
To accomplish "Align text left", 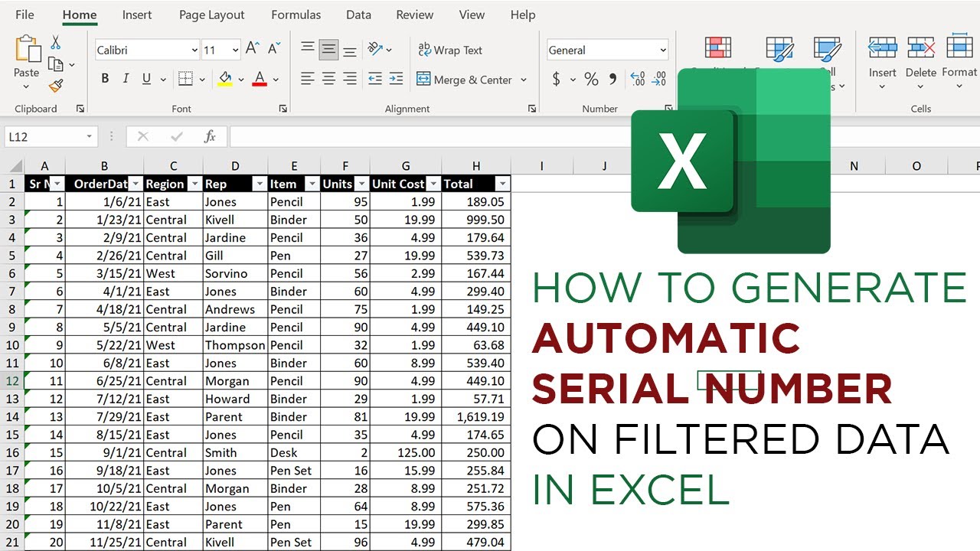I will [308, 79].
